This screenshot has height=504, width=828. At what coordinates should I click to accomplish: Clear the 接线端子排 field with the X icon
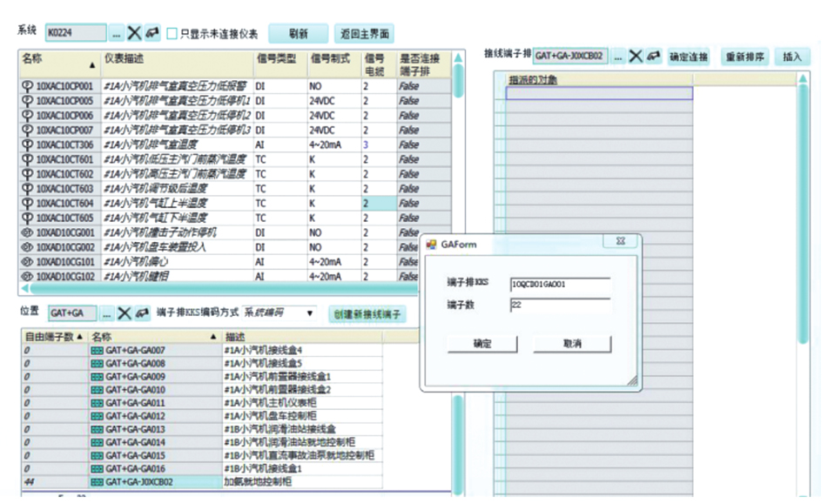tap(636, 56)
